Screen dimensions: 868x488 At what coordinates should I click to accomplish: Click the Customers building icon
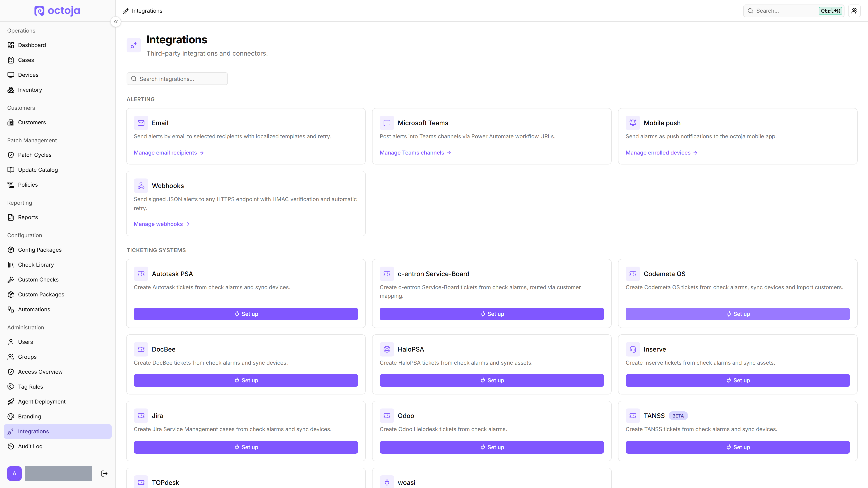coord(11,122)
